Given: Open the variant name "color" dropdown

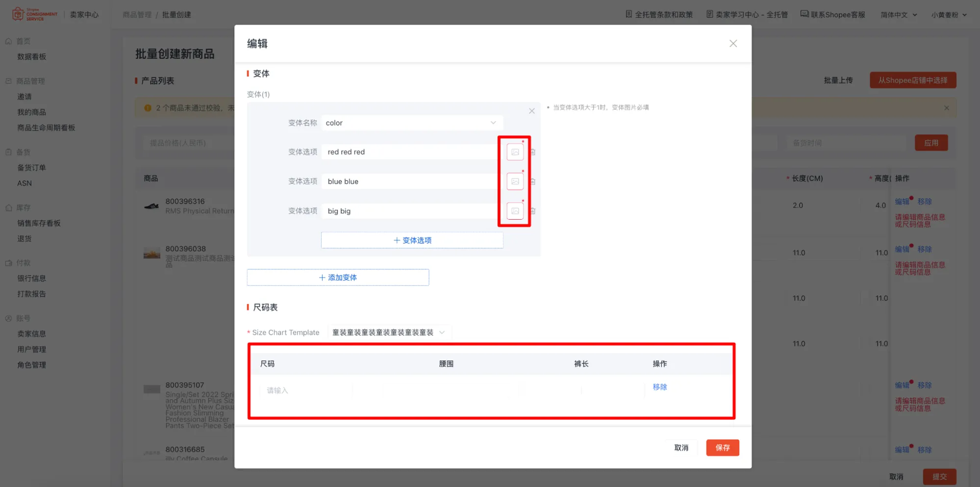Looking at the screenshot, I should point(492,123).
